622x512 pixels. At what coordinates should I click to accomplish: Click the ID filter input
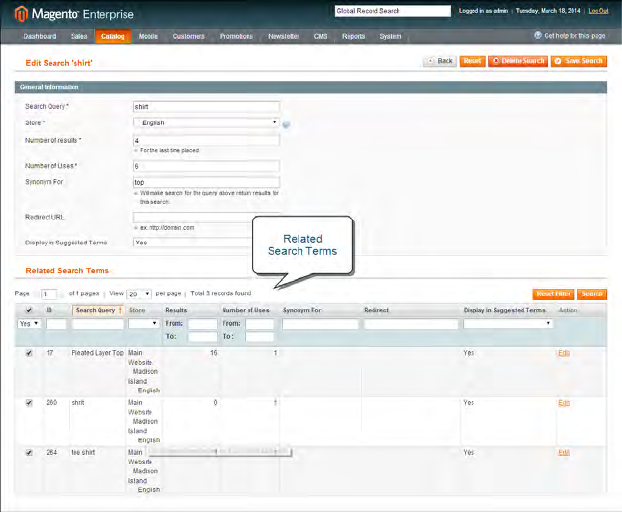point(56,324)
